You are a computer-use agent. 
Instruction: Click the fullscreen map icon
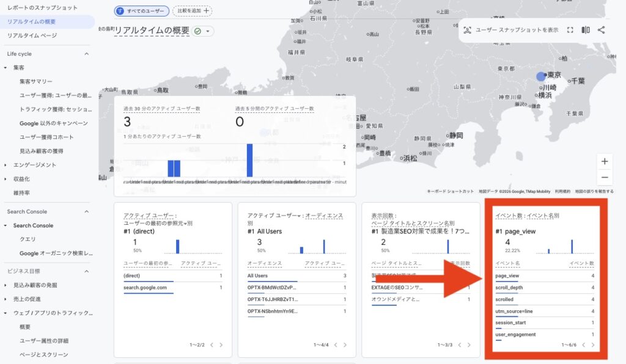click(570, 30)
